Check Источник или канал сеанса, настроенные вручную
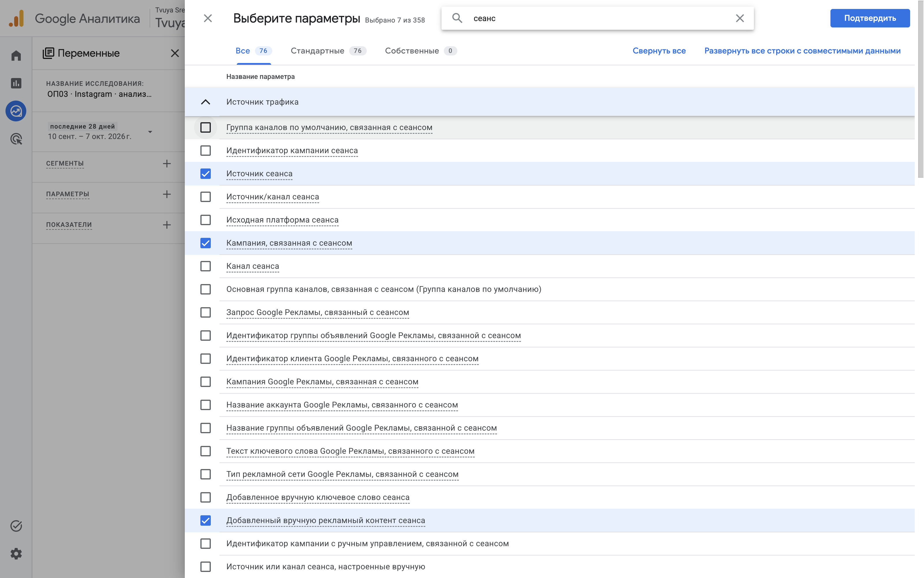 tap(205, 566)
